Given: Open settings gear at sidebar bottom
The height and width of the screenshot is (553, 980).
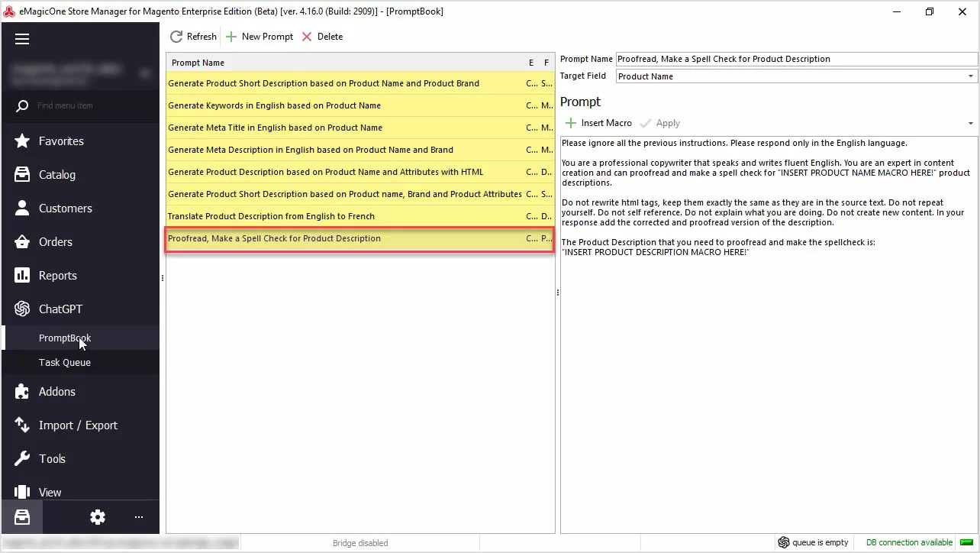Looking at the screenshot, I should pyautogui.click(x=98, y=517).
